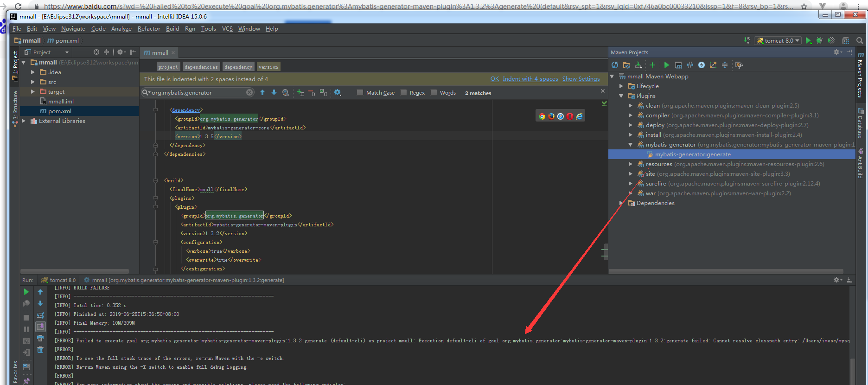Image resolution: width=868 pixels, height=385 pixels.
Task: Select mybatis-generator:generate goal
Action: 693,154
